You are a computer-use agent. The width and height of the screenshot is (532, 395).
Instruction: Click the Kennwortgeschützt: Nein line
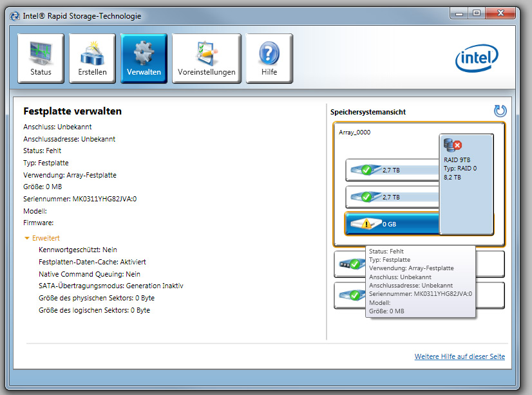[x=78, y=250]
